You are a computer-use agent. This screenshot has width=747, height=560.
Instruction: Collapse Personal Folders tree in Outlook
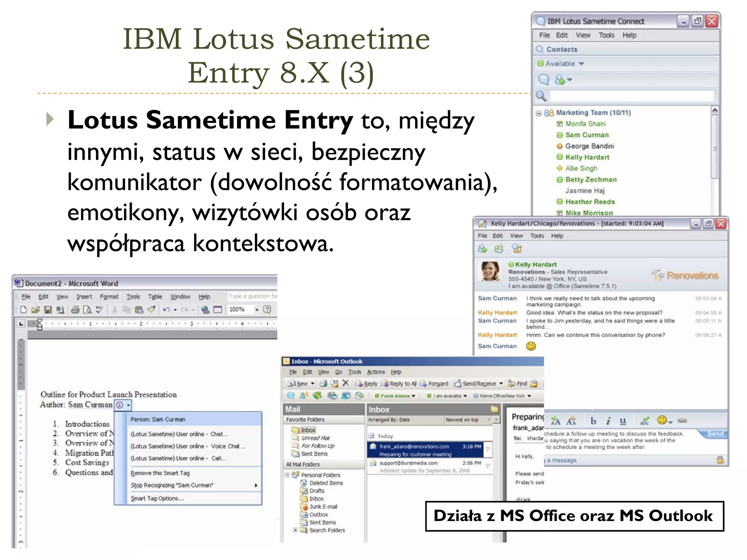tap(287, 475)
